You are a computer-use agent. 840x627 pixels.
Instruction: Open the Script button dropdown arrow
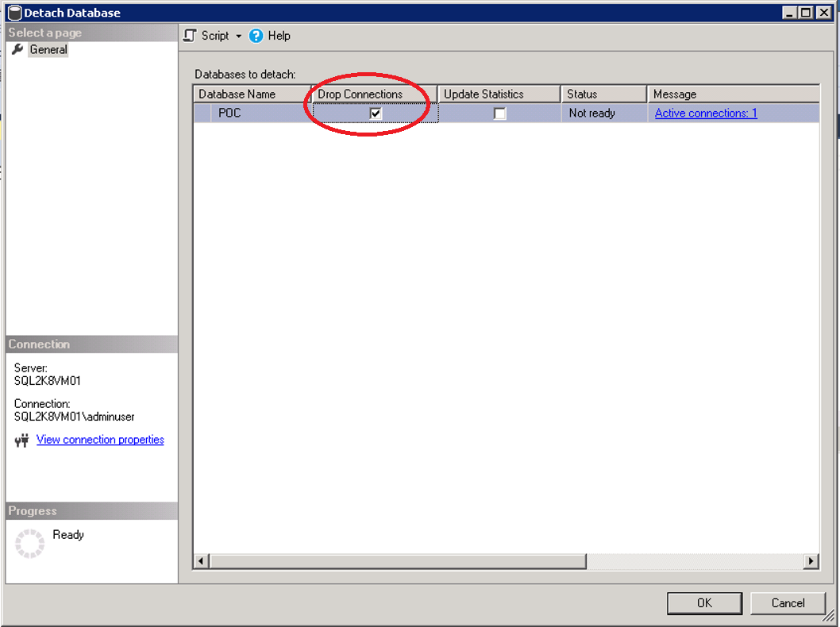[x=237, y=36]
